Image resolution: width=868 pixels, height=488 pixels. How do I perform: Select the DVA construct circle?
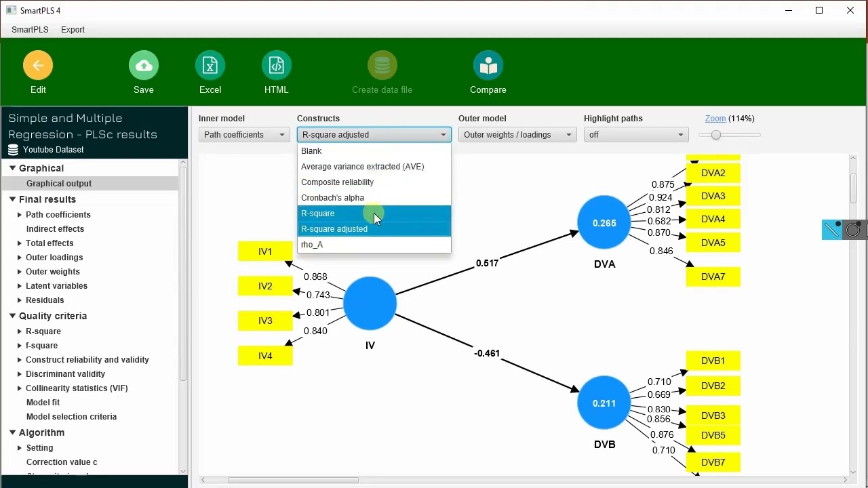604,223
